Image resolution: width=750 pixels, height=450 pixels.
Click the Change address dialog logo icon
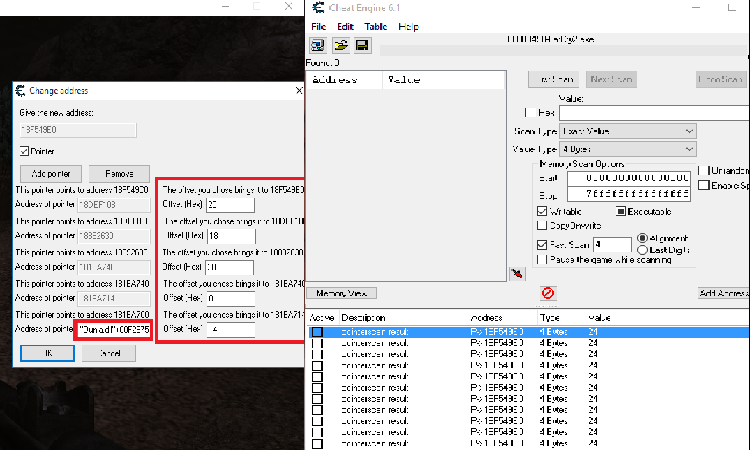pos(20,90)
